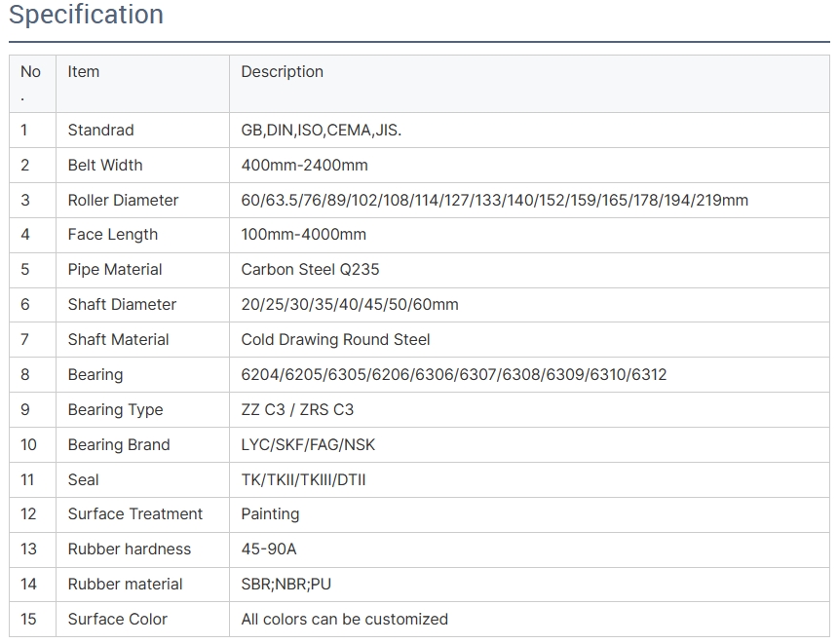Screen dimensions: 838x644
Task: Click the 100mm-4000mm face length value
Action: pyautogui.click(x=303, y=235)
